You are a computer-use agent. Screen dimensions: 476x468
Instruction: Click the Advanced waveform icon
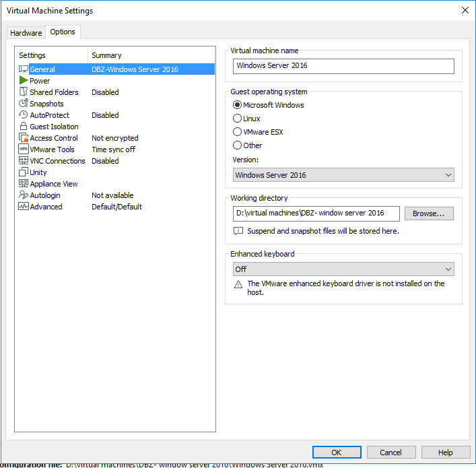(24, 206)
